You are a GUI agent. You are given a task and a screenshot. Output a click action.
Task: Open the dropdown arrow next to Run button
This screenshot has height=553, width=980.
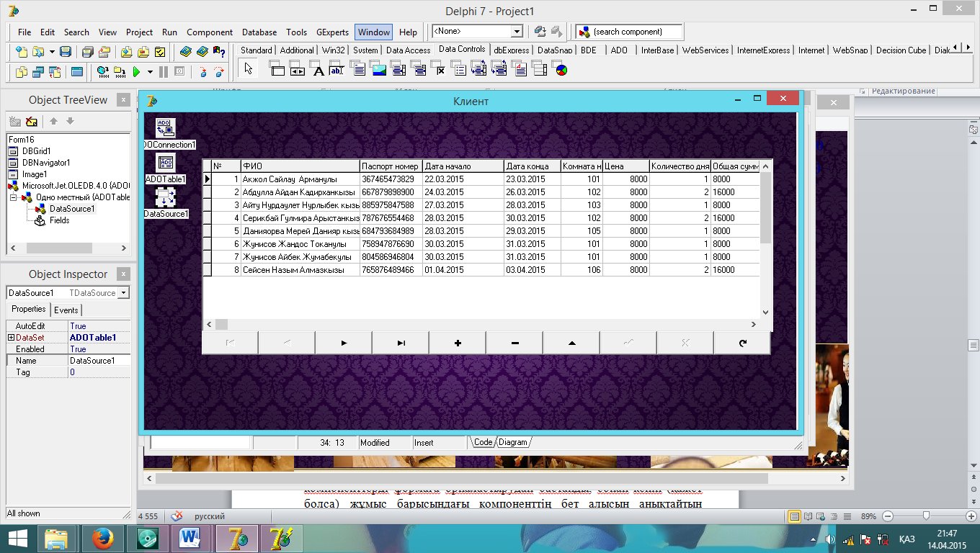pyautogui.click(x=150, y=71)
